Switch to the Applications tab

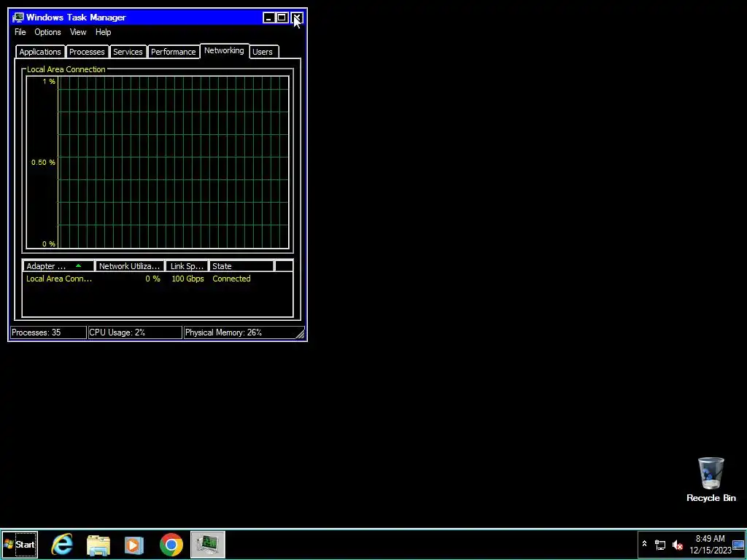tap(40, 52)
